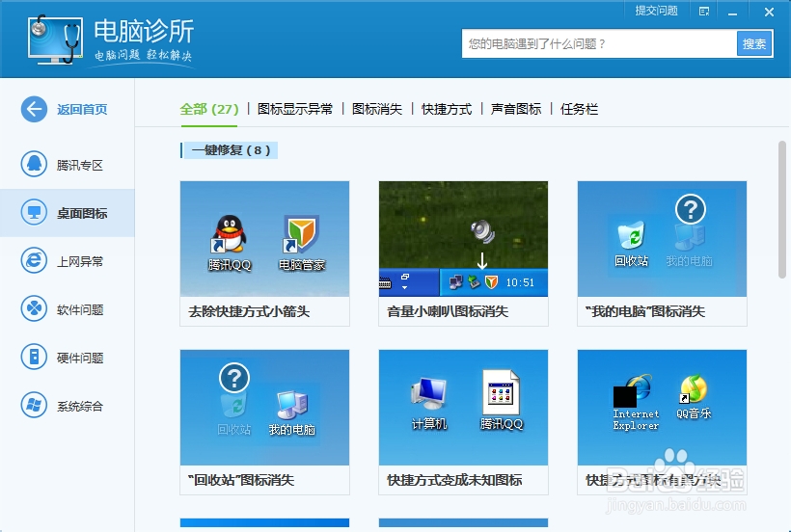Click the 提交问题 link
This screenshot has height=532, width=791.
[656, 11]
